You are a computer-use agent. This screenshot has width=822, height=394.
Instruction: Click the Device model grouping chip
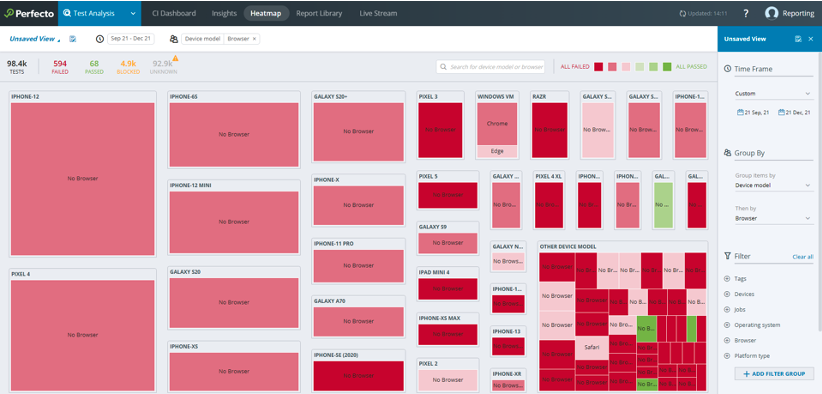point(202,39)
